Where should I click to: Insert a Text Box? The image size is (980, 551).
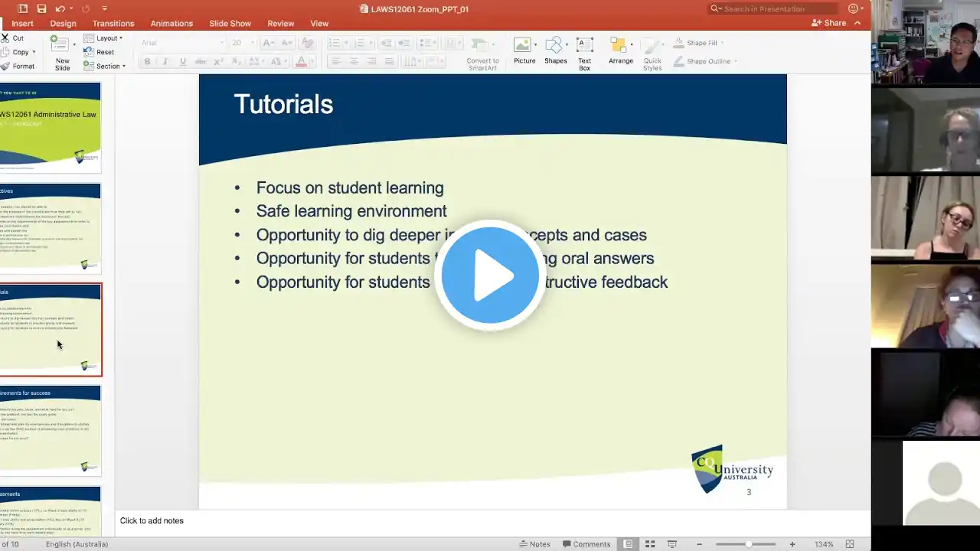coord(585,54)
